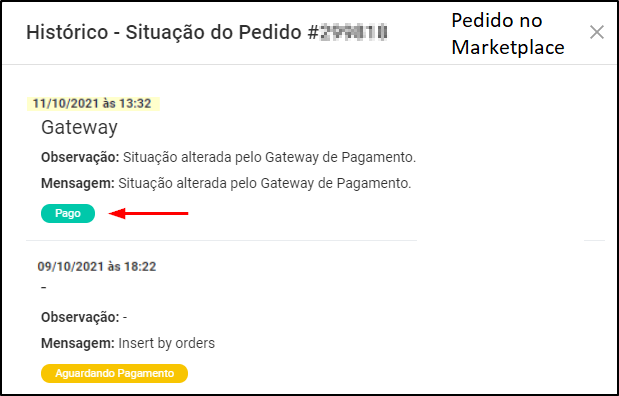Click the Gateway entry's Mensagem label

click(78, 184)
